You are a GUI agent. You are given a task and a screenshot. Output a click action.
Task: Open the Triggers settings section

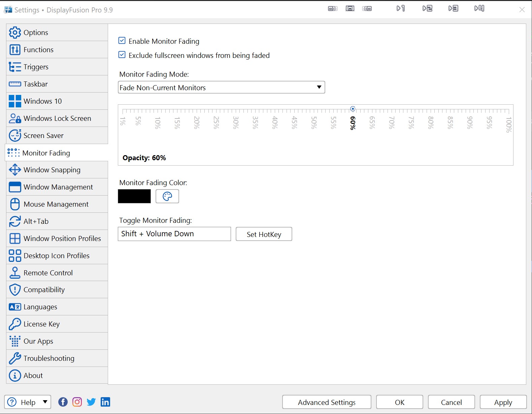click(x=36, y=67)
